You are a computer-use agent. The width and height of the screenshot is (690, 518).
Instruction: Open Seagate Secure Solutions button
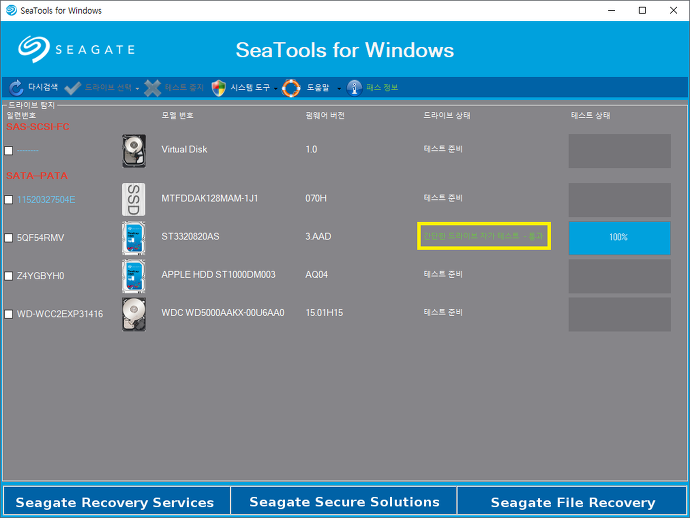(x=344, y=501)
